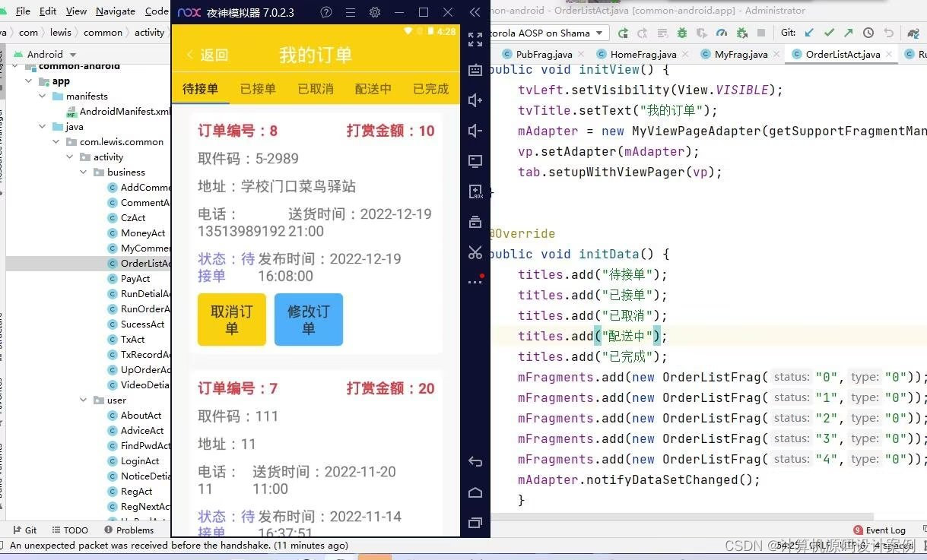Collapse the Nox sidebar with double-chevron
927x560 pixels.
(x=475, y=12)
